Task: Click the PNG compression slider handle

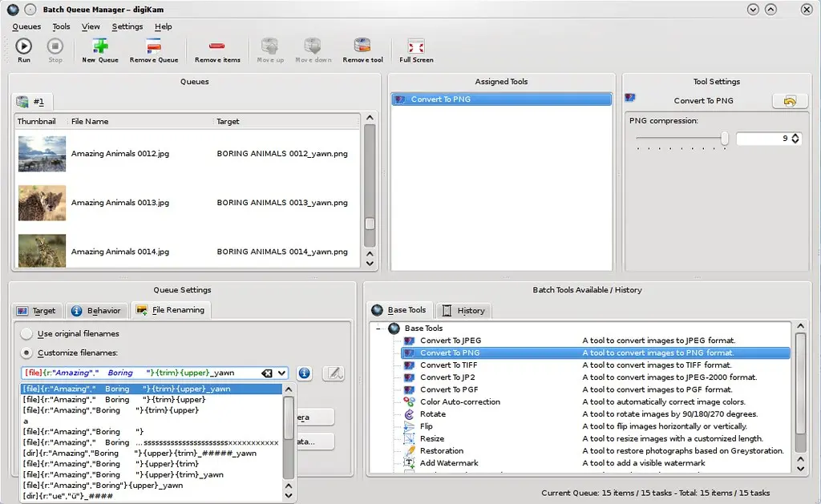Action: (x=725, y=139)
